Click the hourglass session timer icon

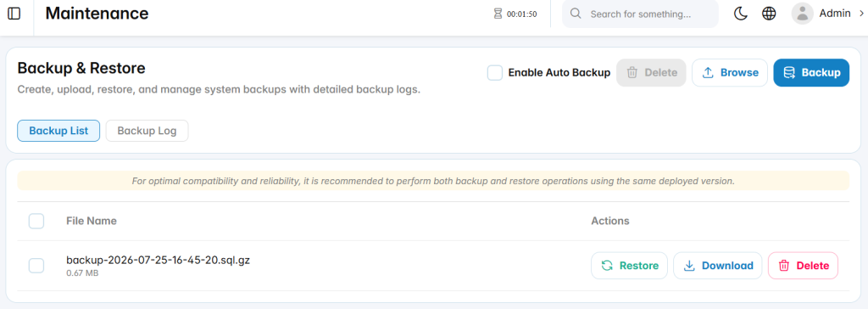(x=498, y=14)
